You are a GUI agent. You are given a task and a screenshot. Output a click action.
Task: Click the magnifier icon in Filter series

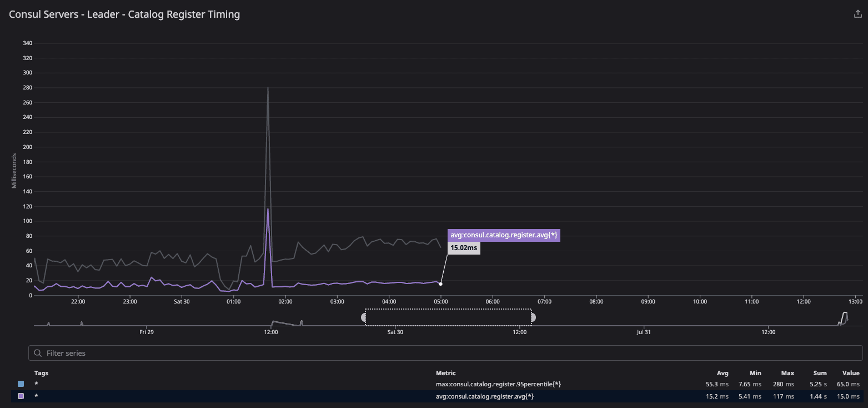click(38, 353)
